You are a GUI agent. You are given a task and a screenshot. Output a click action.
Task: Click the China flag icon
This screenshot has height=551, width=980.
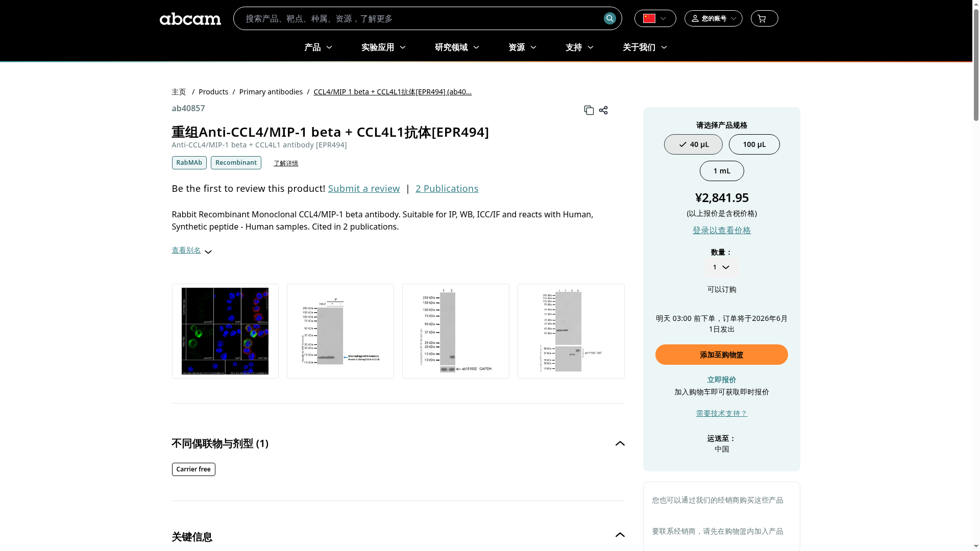point(649,18)
